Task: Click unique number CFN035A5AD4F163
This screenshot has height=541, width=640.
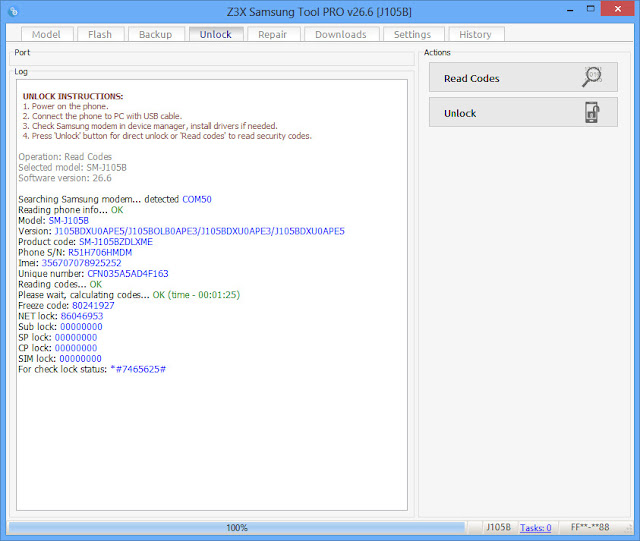Action: [x=128, y=274]
